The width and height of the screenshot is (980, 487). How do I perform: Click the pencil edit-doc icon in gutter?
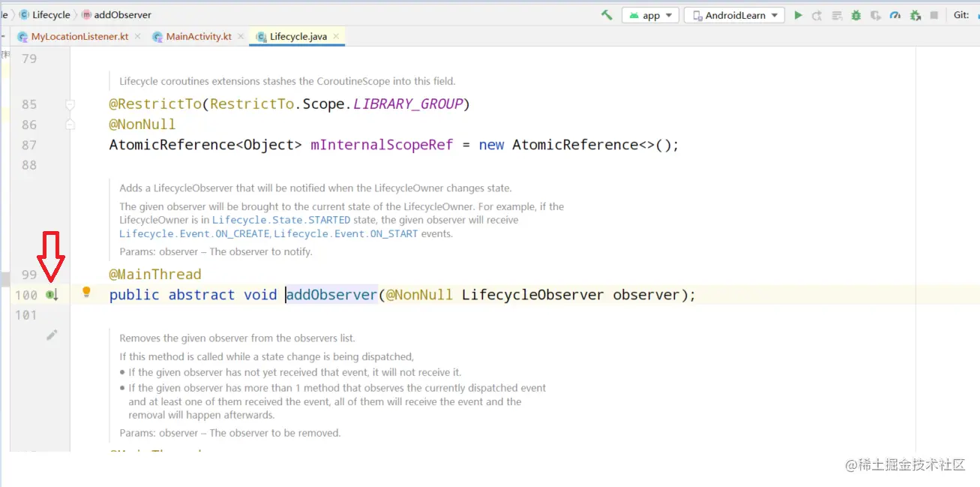[x=52, y=335]
